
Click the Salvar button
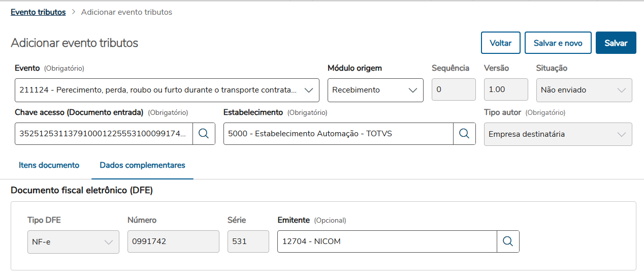click(x=616, y=43)
